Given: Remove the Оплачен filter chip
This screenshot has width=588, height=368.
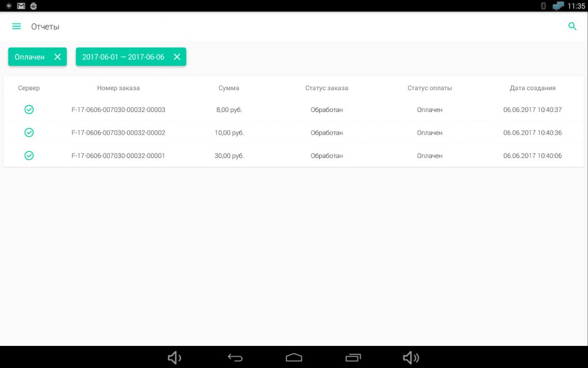Looking at the screenshot, I should [57, 56].
